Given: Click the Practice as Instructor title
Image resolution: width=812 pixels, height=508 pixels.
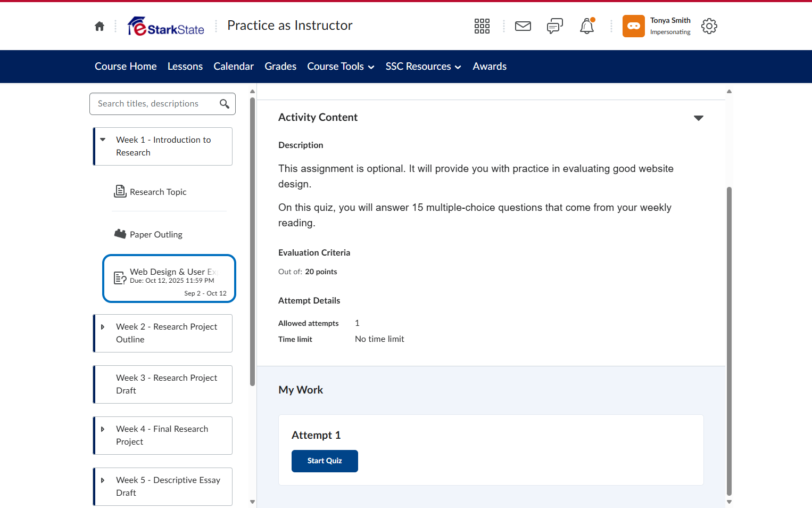Looking at the screenshot, I should pos(290,26).
